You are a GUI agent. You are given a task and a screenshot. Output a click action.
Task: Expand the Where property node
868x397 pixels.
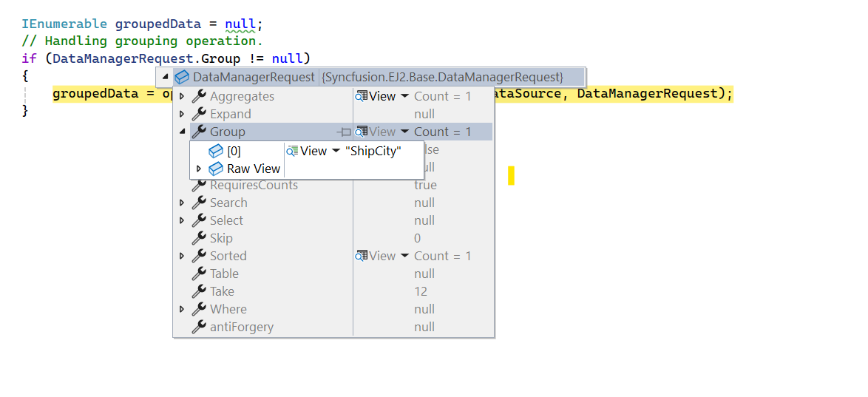[x=182, y=309]
